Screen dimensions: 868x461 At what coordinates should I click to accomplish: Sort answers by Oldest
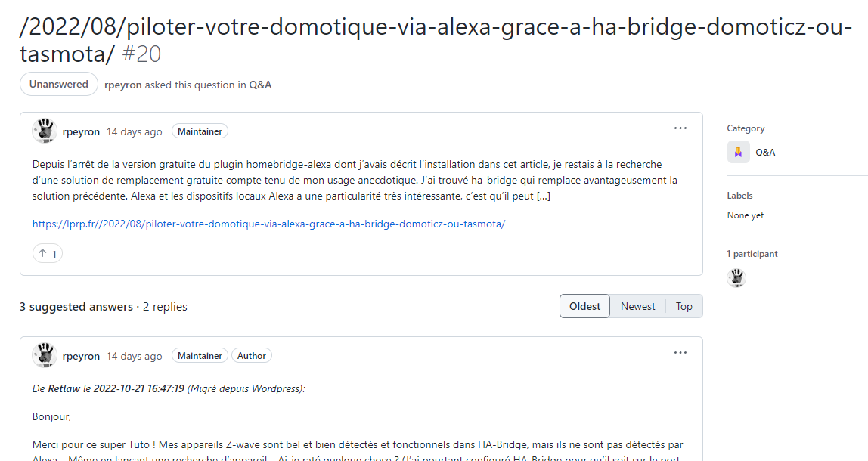[x=584, y=306]
